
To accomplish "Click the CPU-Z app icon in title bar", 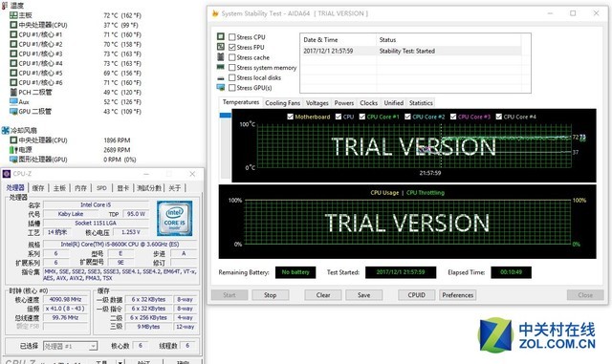I will point(7,174).
